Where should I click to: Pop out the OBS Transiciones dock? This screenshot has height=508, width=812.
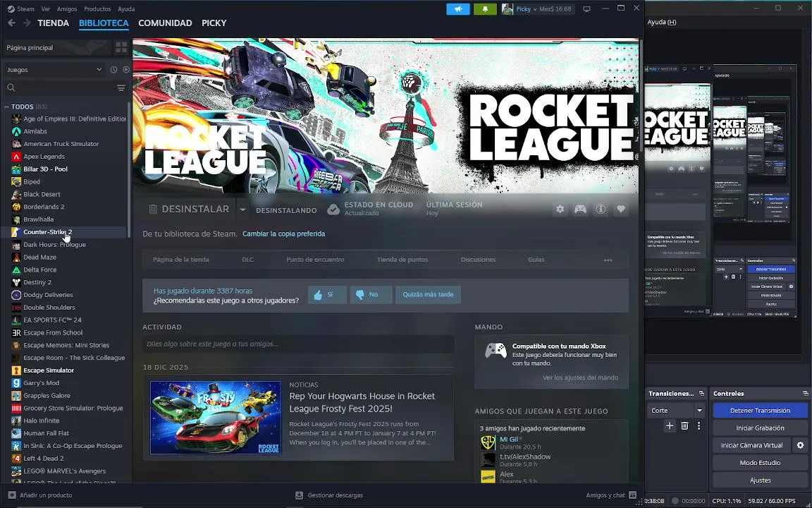pyautogui.click(x=702, y=394)
